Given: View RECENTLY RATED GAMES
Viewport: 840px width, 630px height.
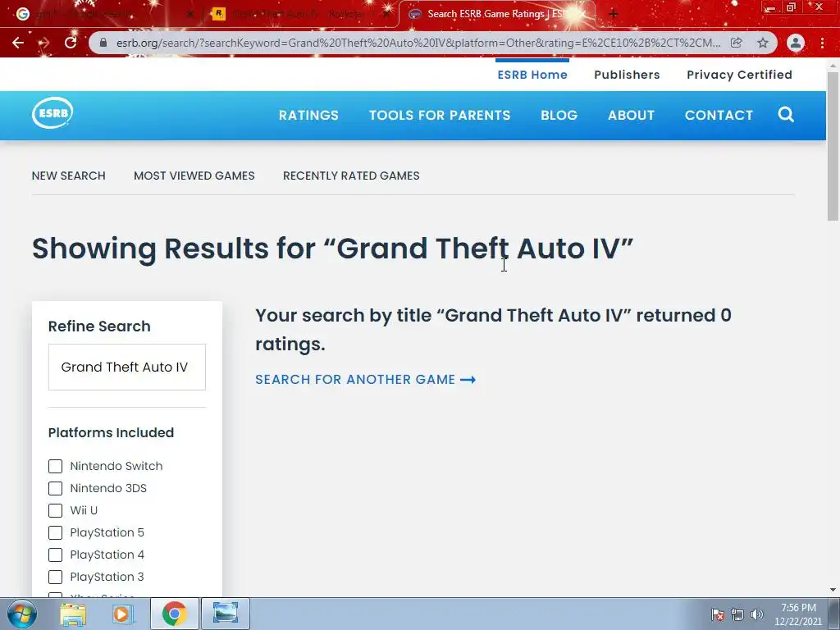Looking at the screenshot, I should coord(351,176).
